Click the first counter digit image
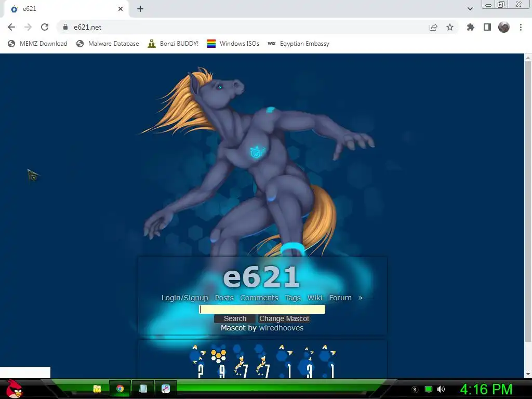Screen dimensions: 532x399 (198, 362)
